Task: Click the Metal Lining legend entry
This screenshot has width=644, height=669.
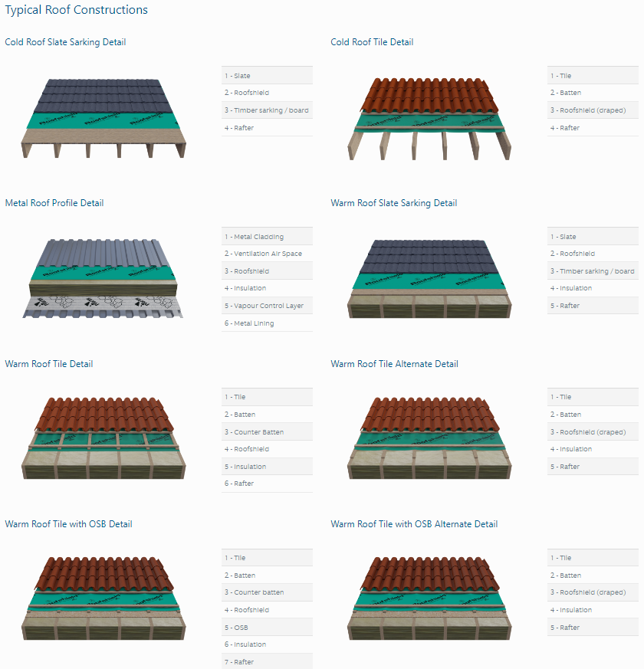Action: tap(267, 323)
